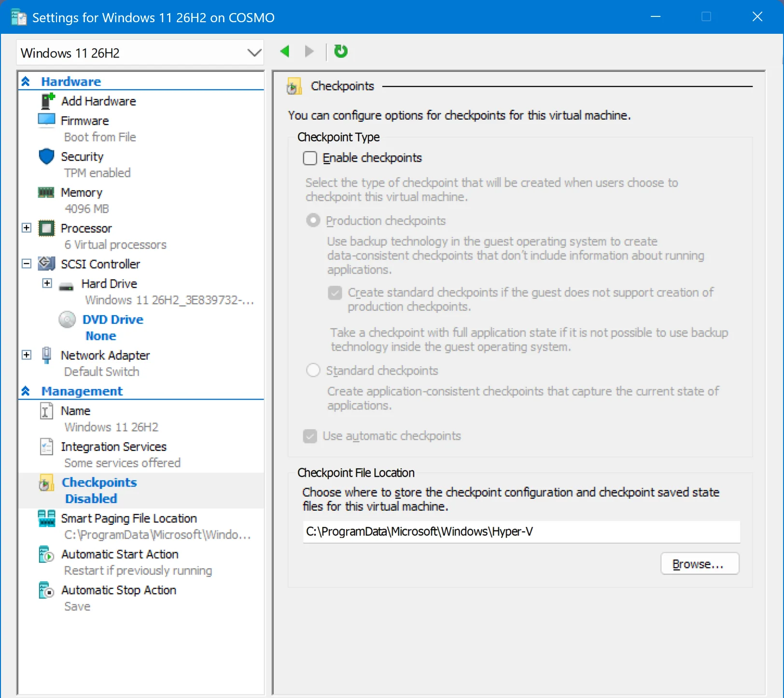The width and height of the screenshot is (784, 698).
Task: Collapse the Hardware section
Action: 26,82
